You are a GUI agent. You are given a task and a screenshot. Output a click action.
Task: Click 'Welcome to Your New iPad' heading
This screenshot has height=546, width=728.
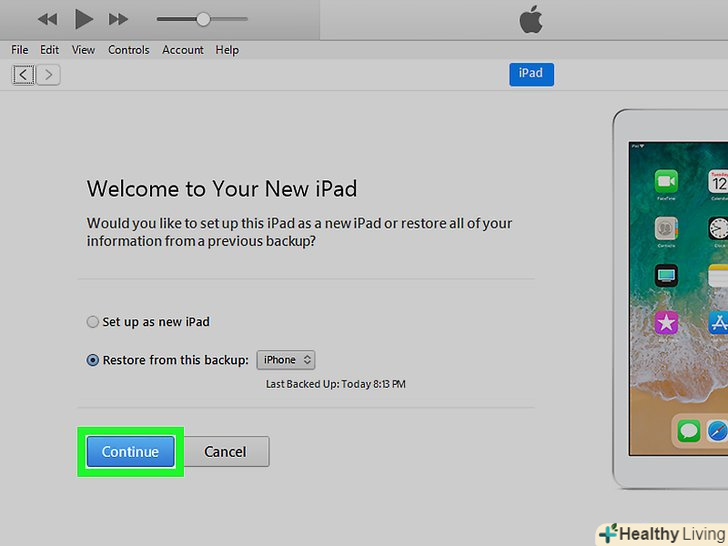222,189
